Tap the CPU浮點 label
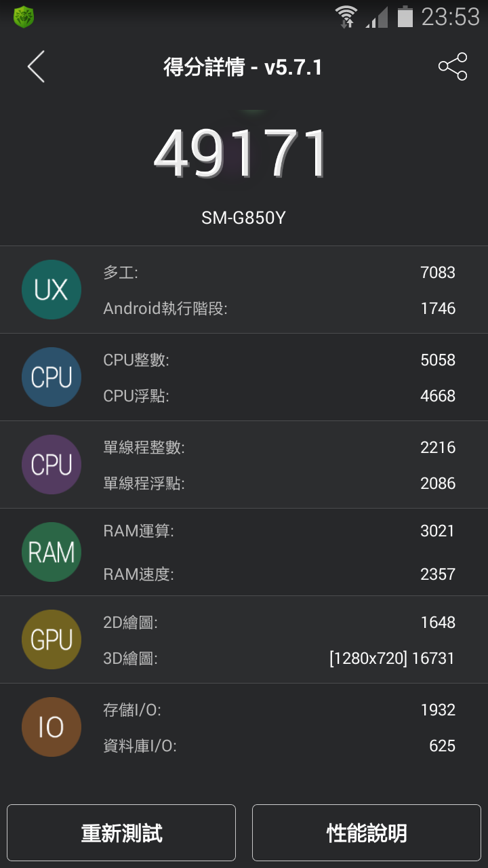 (136, 396)
